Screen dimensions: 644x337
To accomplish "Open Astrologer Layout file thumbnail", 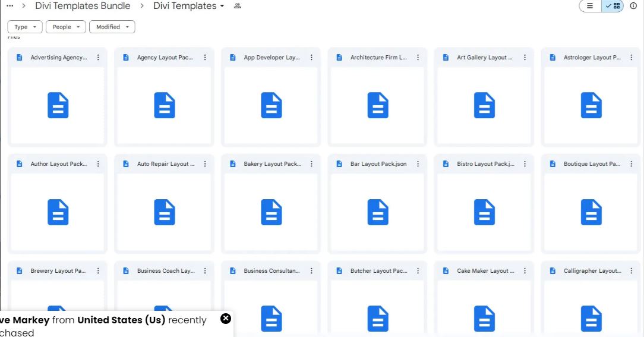I will (591, 106).
